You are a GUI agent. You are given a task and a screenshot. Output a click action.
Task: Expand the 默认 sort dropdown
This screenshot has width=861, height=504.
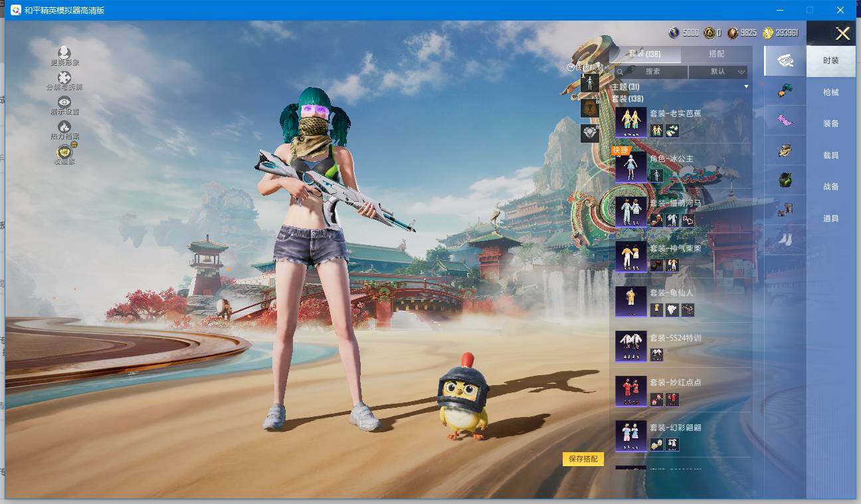(718, 72)
